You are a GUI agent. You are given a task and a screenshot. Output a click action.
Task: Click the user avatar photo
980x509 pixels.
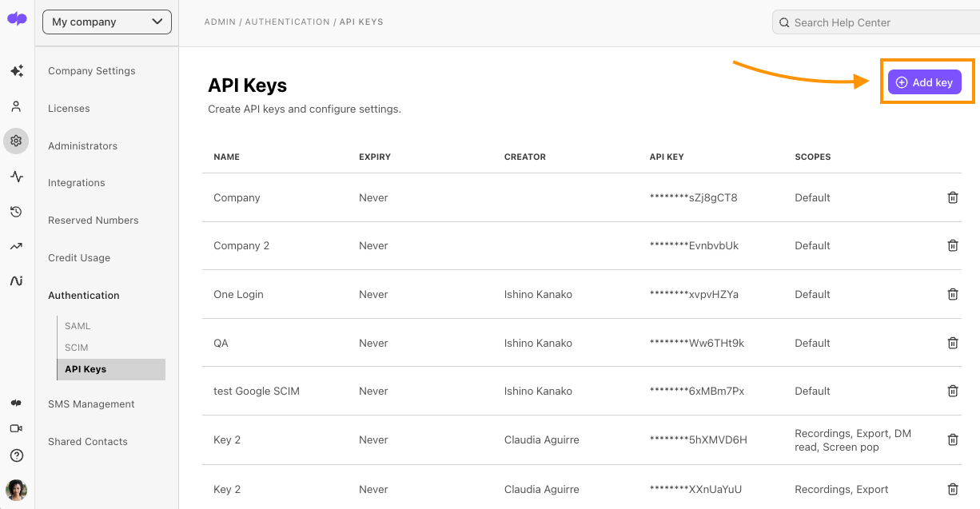click(x=16, y=490)
